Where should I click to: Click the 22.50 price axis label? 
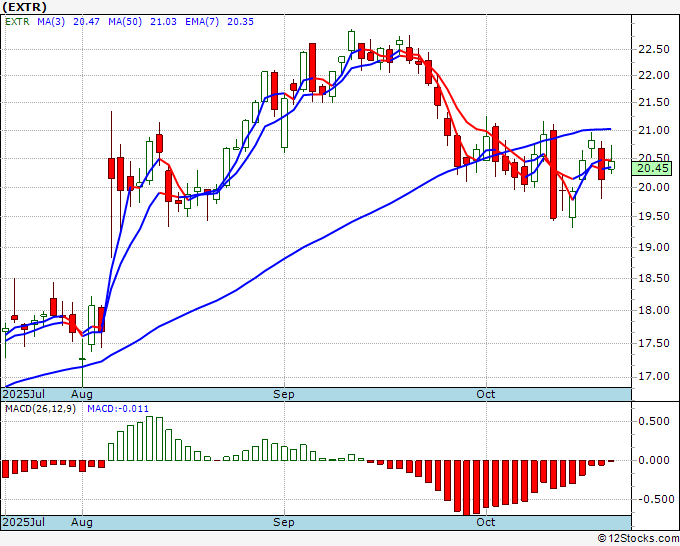[x=654, y=49]
